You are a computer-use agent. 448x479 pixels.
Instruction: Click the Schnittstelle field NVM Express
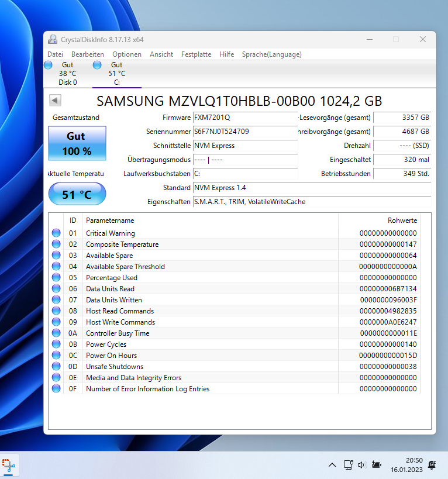pyautogui.click(x=245, y=146)
